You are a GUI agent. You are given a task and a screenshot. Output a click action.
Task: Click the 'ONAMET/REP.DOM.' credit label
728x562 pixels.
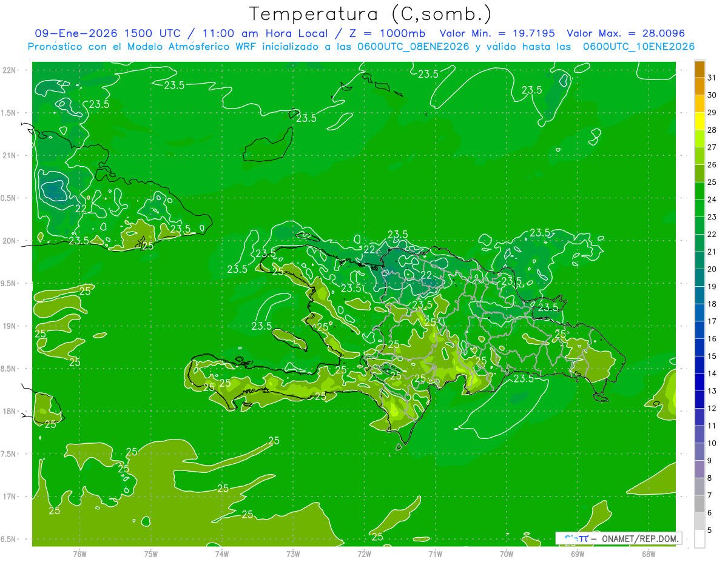[x=641, y=538]
